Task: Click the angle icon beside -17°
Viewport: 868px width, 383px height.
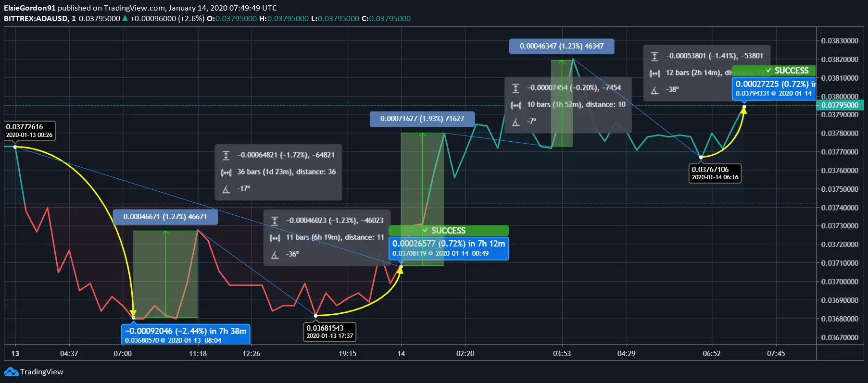Action: (x=226, y=189)
